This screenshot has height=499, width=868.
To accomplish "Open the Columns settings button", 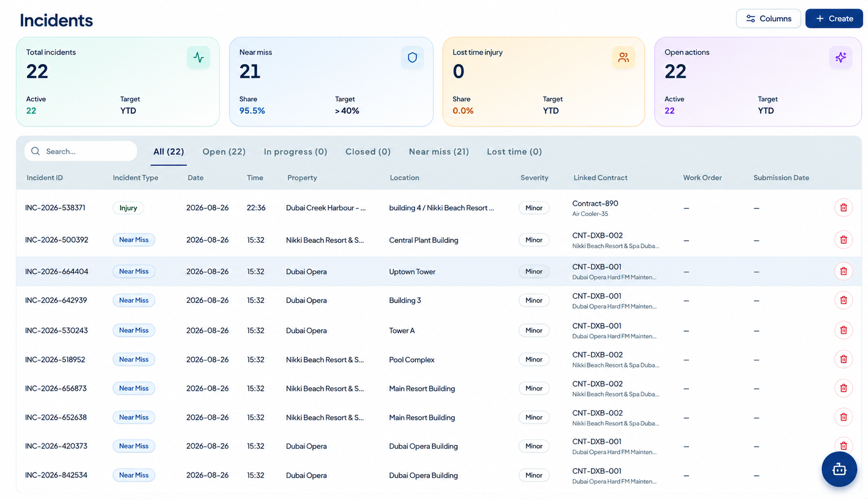I will 768,18.
